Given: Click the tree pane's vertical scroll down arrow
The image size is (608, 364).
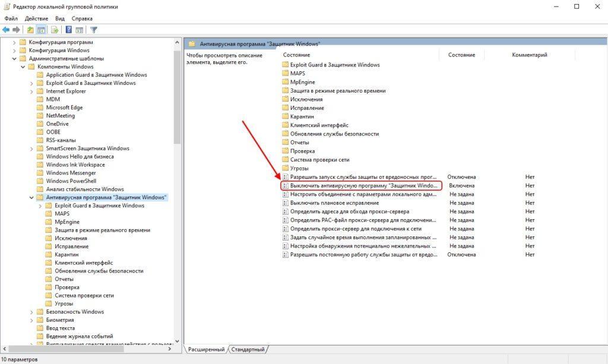Looking at the screenshot, I should pos(177,341).
